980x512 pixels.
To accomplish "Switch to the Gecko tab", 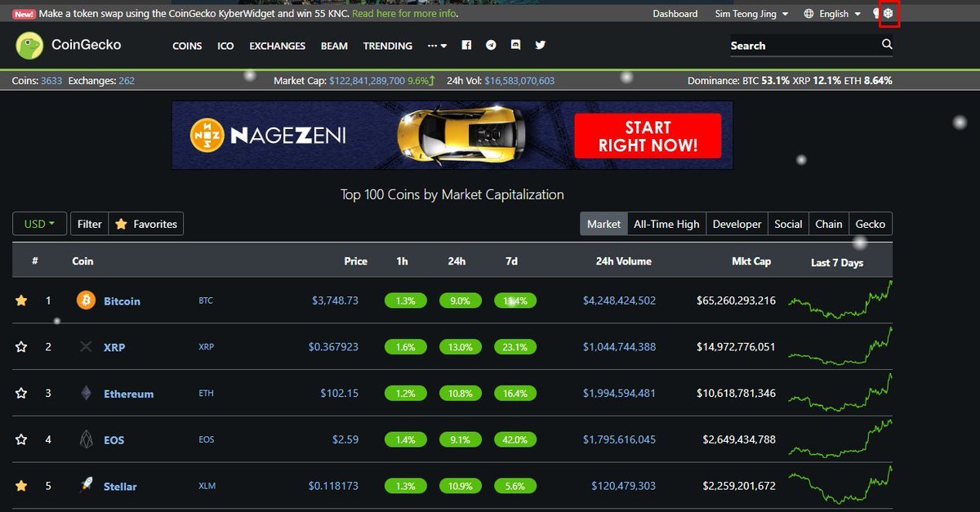I will click(871, 224).
